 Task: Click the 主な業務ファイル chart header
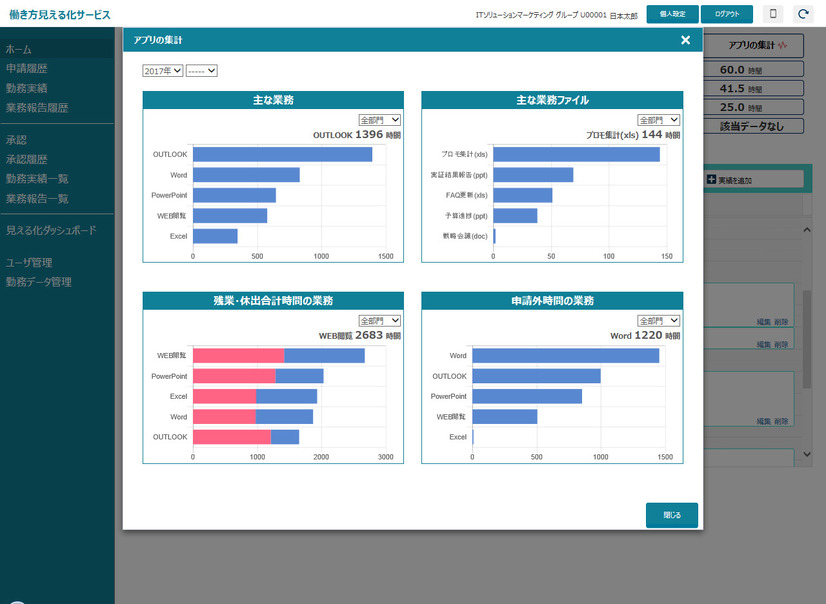coord(552,100)
